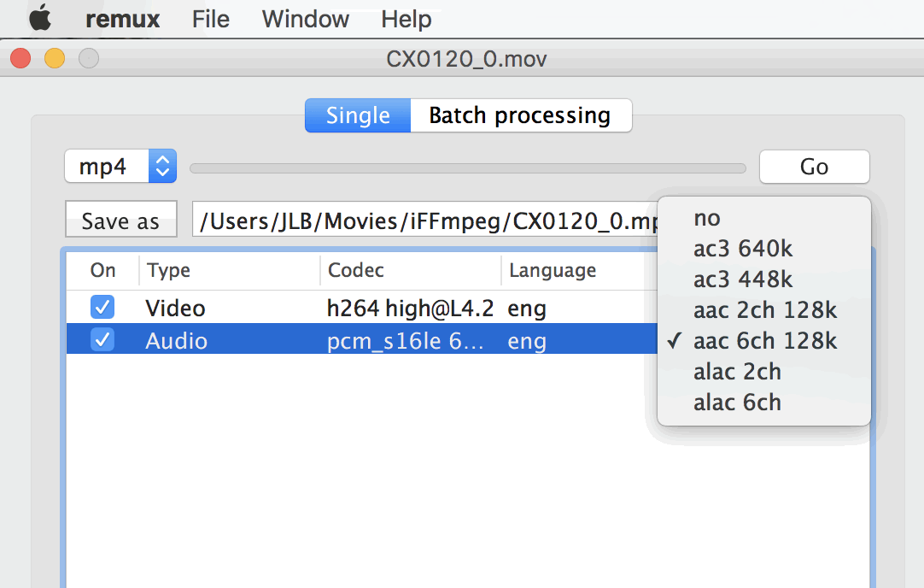Image resolution: width=924 pixels, height=588 pixels.
Task: Switch to the Batch processing tab
Action: click(521, 115)
